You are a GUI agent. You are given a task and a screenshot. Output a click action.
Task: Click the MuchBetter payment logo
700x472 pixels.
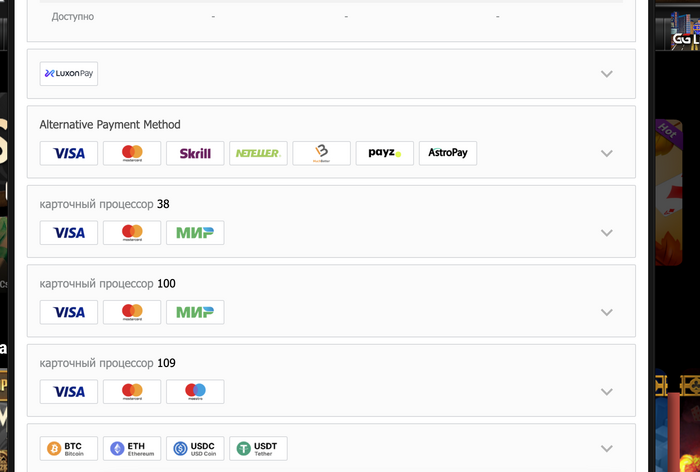coord(321,153)
